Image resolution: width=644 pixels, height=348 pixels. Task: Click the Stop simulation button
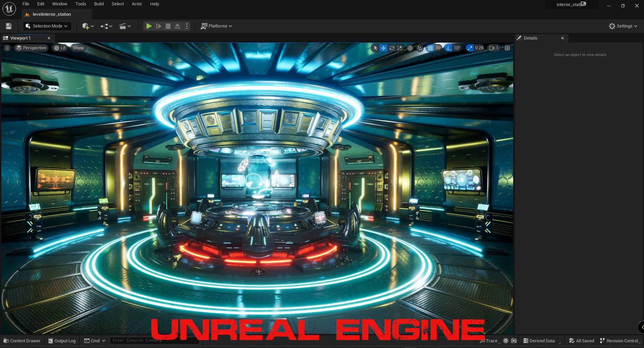click(168, 26)
